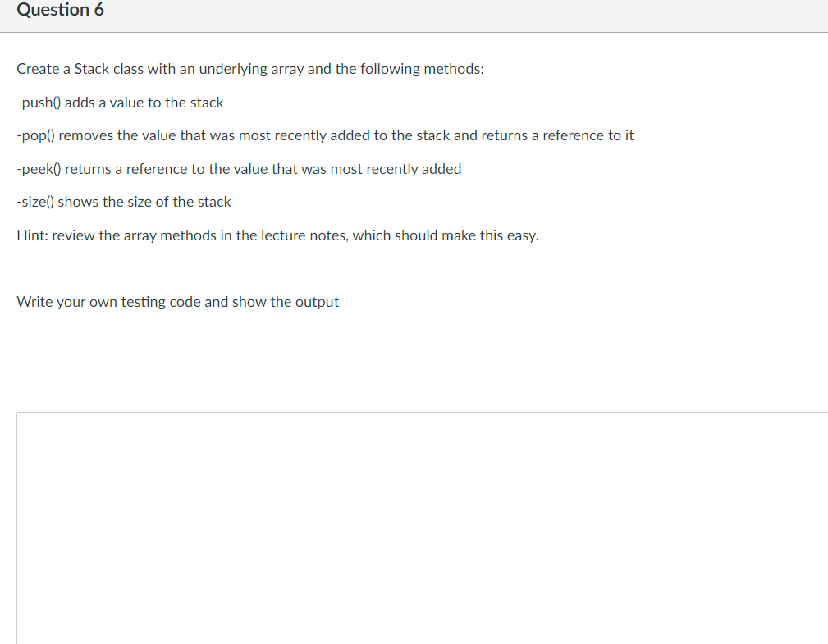Click the gray question header bar
Image resolution: width=828 pixels, height=644 pixels.
click(x=414, y=16)
